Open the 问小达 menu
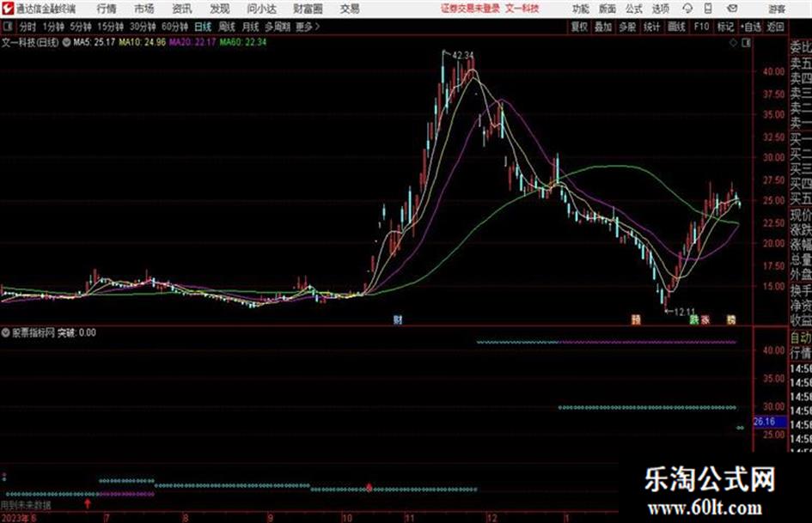The image size is (812, 523). tap(261, 9)
